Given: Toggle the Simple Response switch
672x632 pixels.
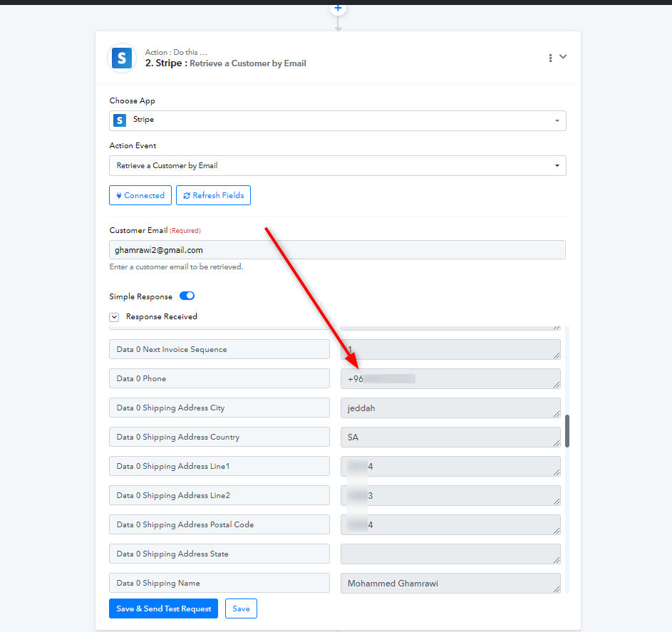Looking at the screenshot, I should (x=187, y=296).
